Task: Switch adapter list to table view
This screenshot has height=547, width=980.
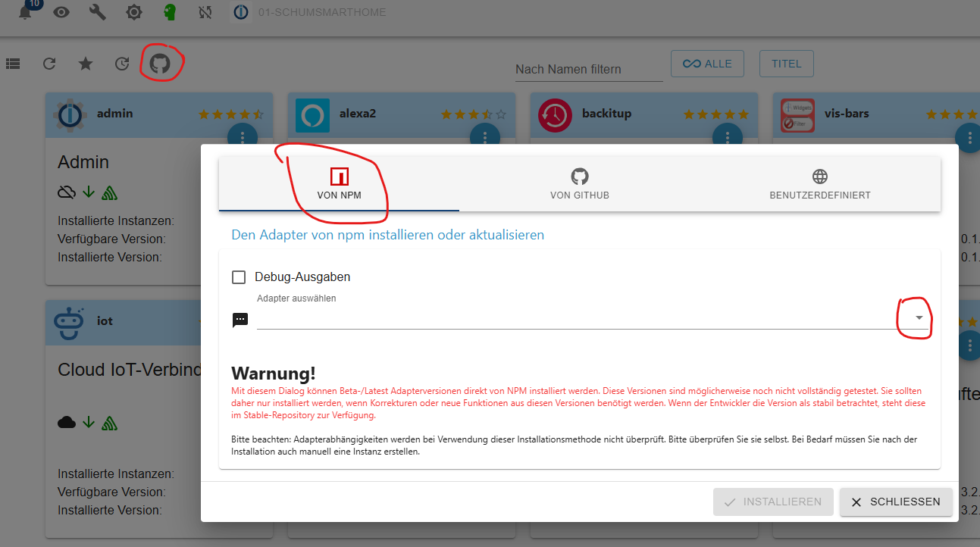Action: (13, 64)
